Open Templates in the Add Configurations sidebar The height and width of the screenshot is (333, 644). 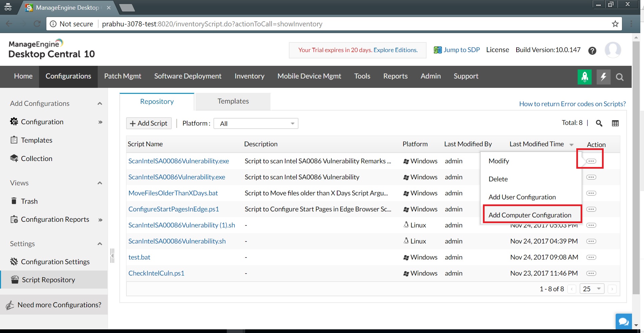tap(36, 140)
